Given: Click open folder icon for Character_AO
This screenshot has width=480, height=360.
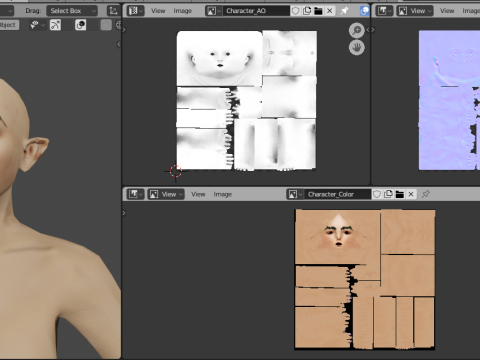Looking at the screenshot, I should (x=318, y=11).
